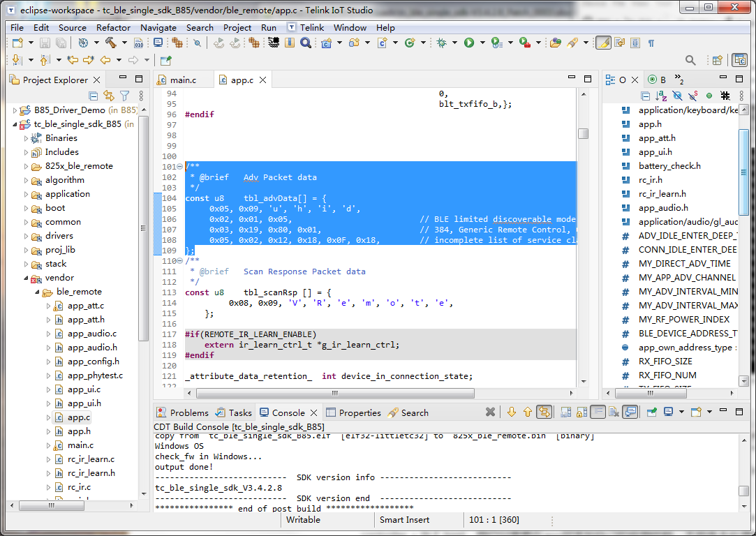Pin the console with the pin icon

pyautogui.click(x=651, y=412)
